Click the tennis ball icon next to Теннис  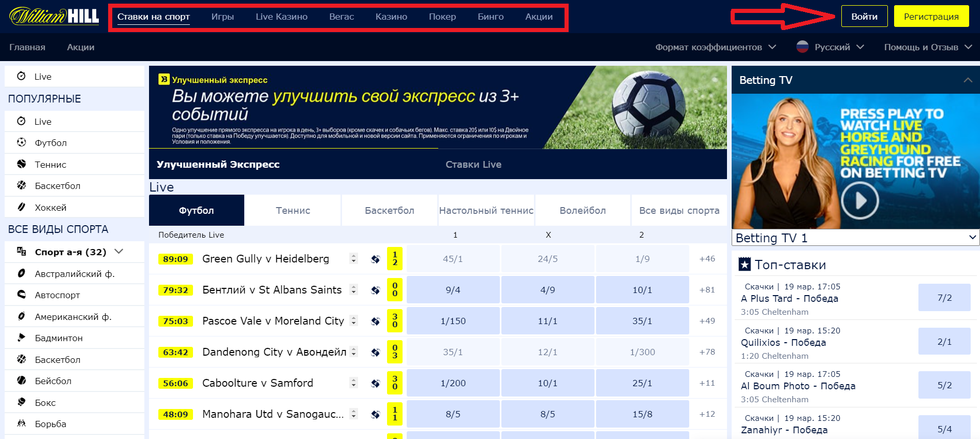21,164
